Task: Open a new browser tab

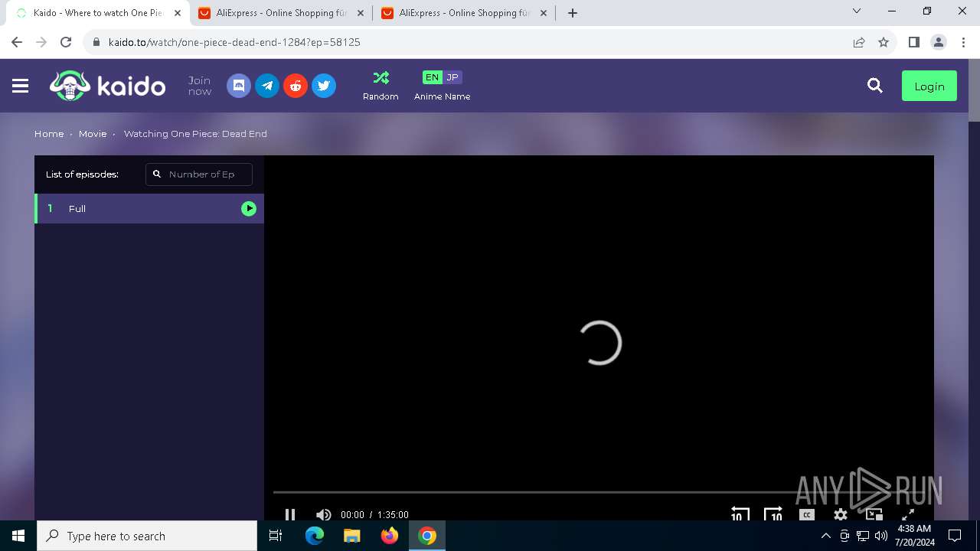Action: point(573,13)
